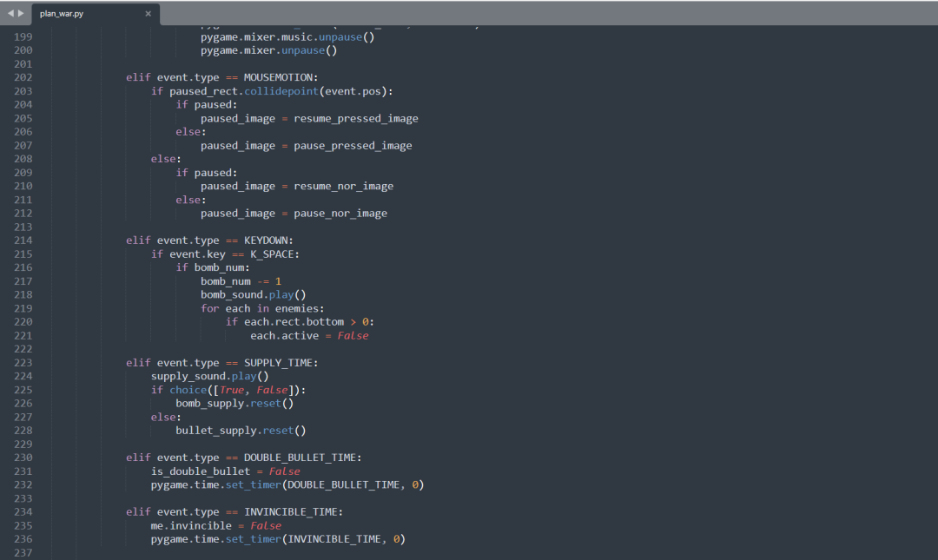This screenshot has width=938, height=560.
Task: Select line number 230 in the gutter
Action: click(24, 457)
